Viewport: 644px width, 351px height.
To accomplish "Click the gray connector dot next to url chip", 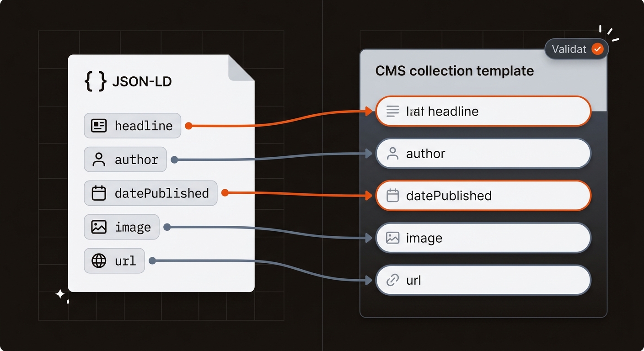I will tap(152, 261).
